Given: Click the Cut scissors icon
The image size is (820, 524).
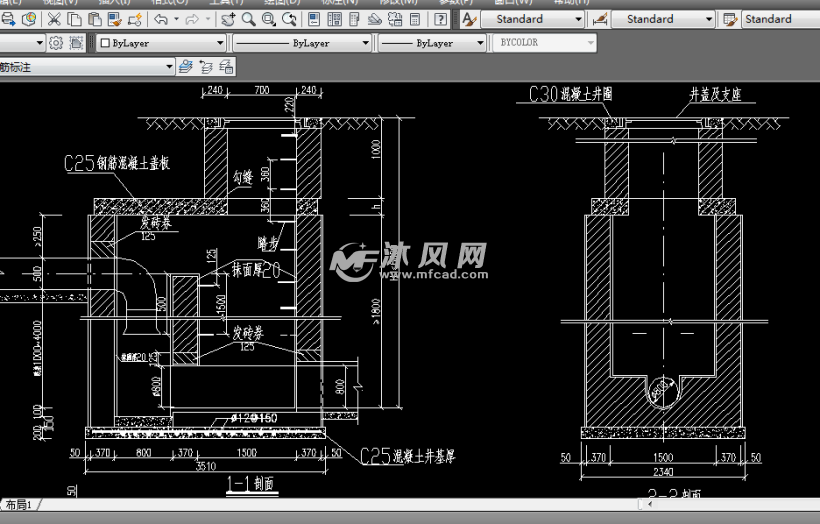Looking at the screenshot, I should point(54,19).
